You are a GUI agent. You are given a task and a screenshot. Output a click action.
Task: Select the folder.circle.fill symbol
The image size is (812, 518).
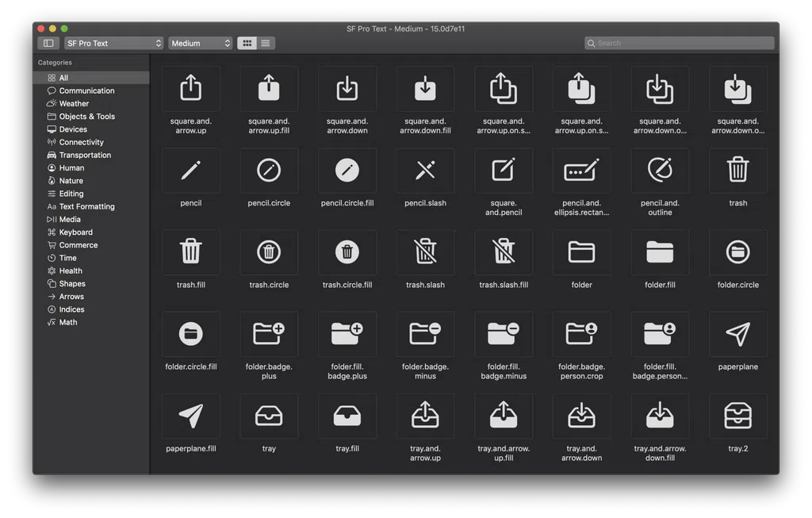point(190,334)
